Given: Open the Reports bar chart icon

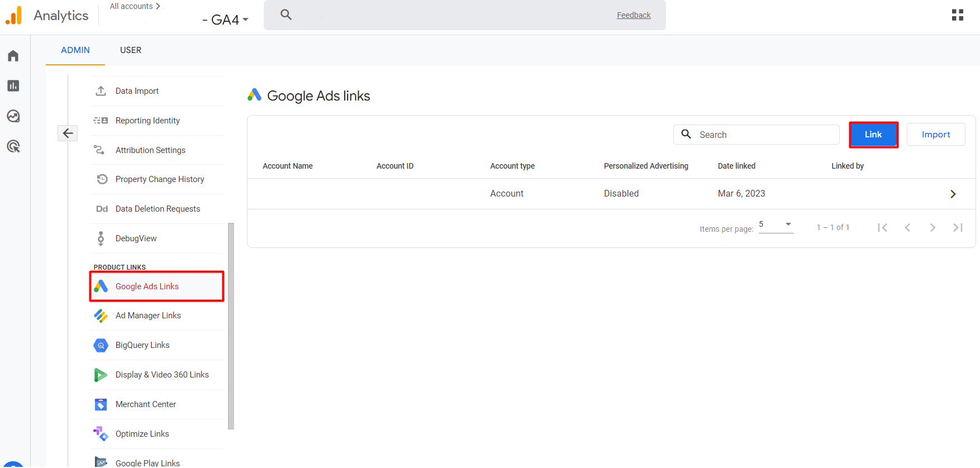Looking at the screenshot, I should pyautogui.click(x=13, y=86).
